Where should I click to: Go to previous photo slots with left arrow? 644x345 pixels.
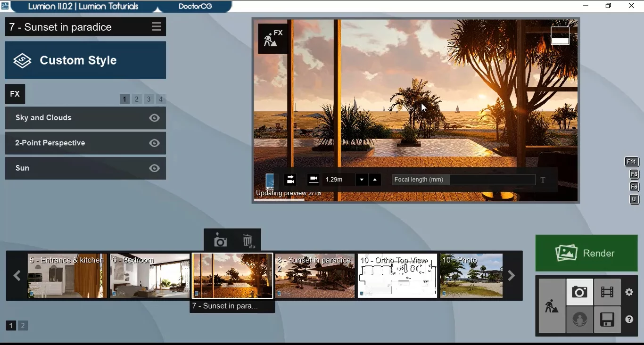(x=17, y=276)
